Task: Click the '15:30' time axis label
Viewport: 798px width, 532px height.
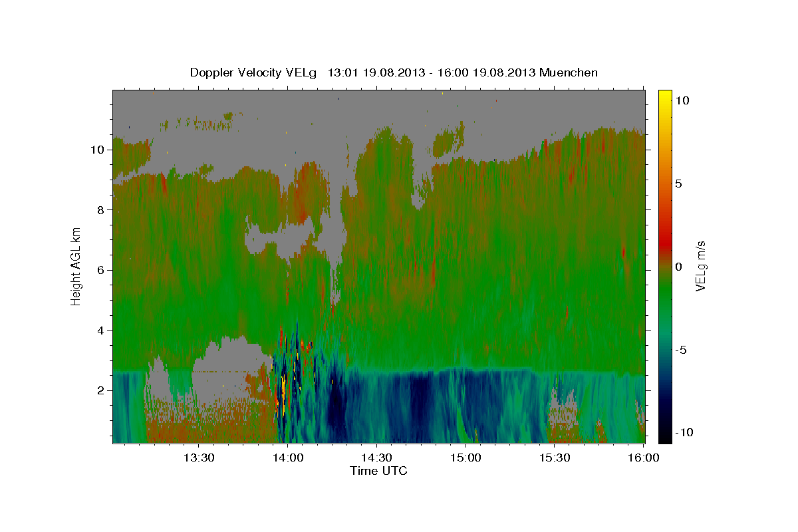Action: pos(555,458)
